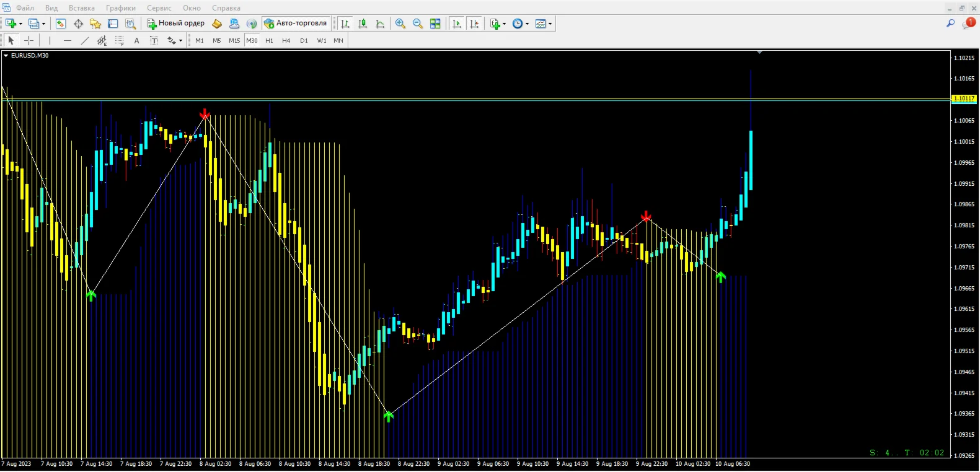This screenshot has width=980, height=472.
Task: Click the 7 Aug 2023 date label
Action: point(16,464)
